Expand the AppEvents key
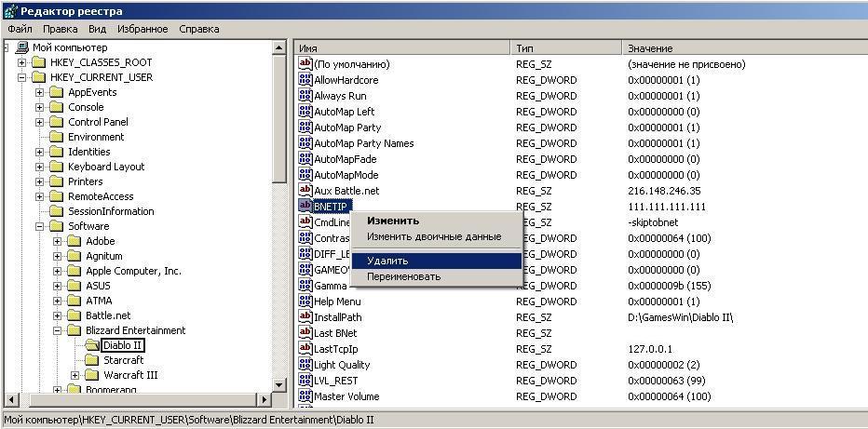 point(40,92)
